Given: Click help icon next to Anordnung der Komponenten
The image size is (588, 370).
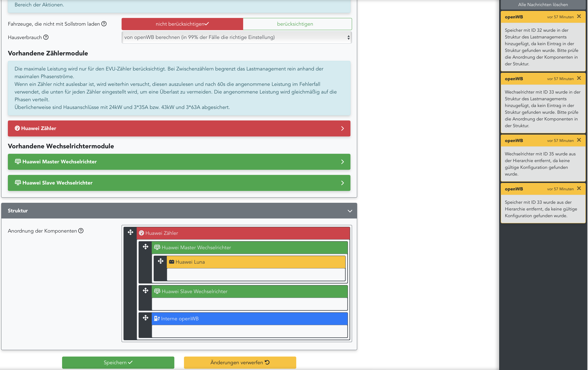Looking at the screenshot, I should [x=81, y=231].
